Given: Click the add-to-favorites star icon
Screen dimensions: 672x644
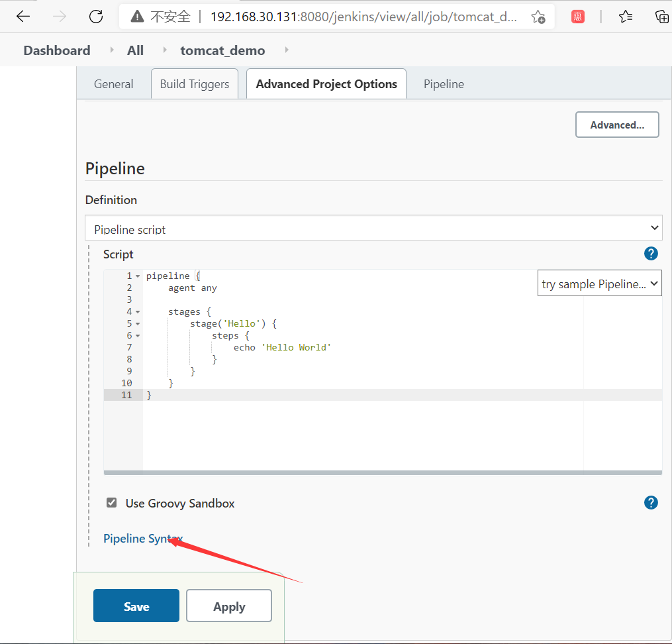Looking at the screenshot, I should (x=538, y=17).
